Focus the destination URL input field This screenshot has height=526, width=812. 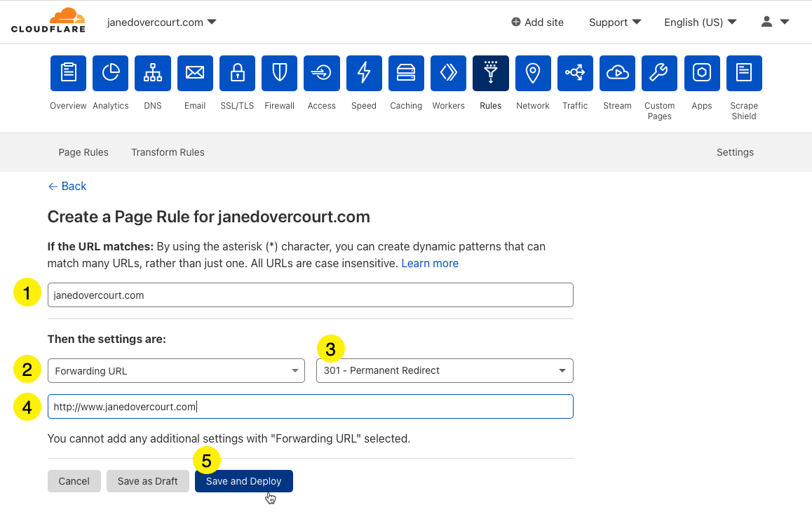(x=310, y=406)
